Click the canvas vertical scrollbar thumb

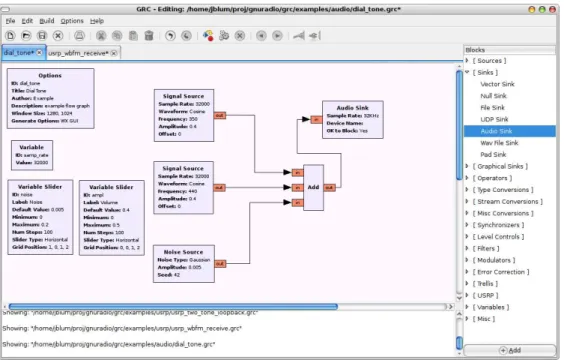459,125
